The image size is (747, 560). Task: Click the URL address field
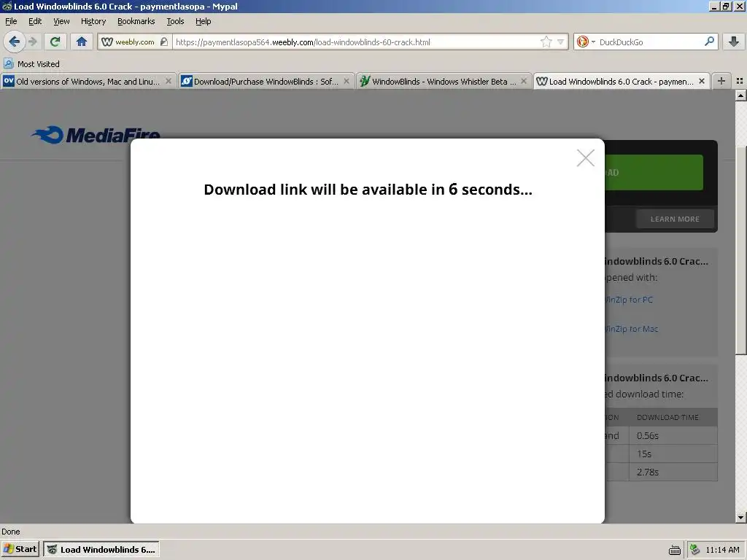356,42
